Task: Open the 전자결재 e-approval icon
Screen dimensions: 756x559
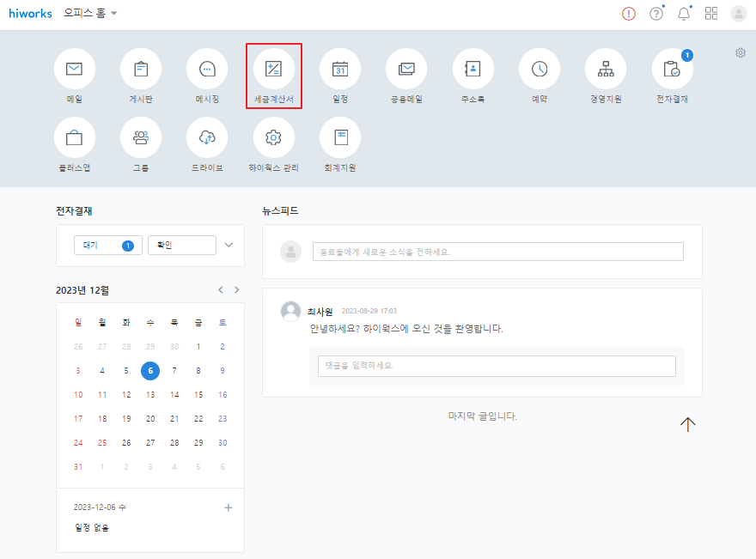Action: coord(672,70)
